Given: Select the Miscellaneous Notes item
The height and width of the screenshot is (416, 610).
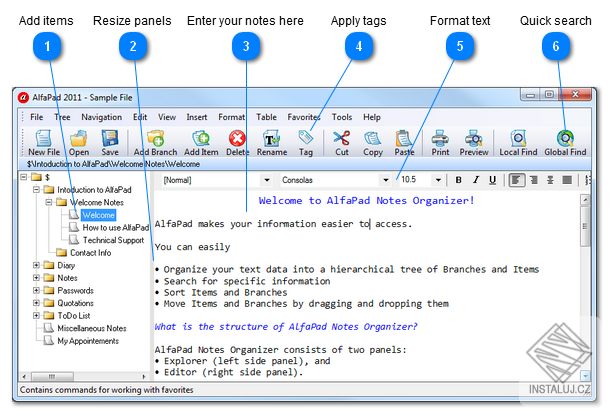Looking at the screenshot, I should tap(92, 328).
